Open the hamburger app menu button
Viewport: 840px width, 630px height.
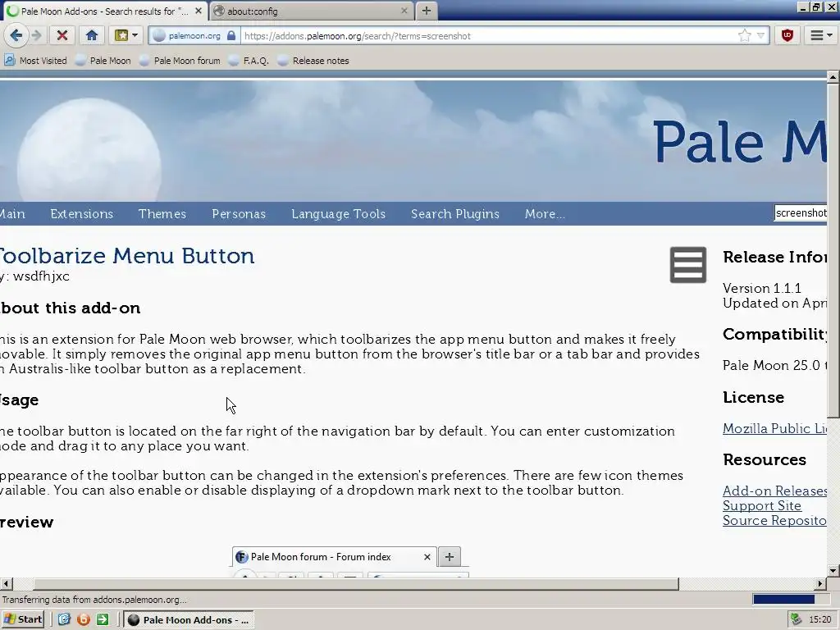pyautogui.click(x=820, y=36)
